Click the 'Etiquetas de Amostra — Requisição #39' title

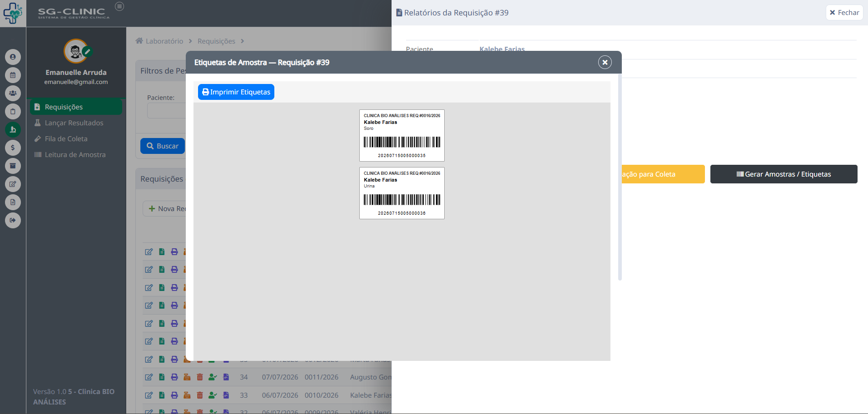point(262,63)
